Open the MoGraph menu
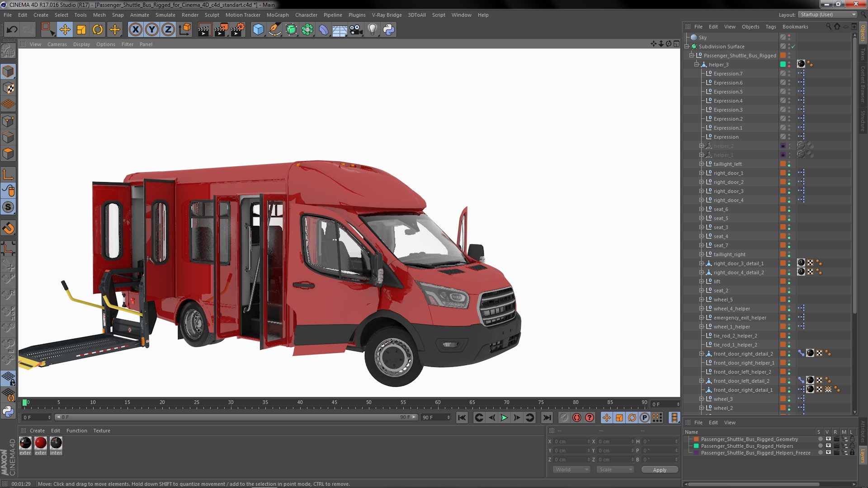868x488 pixels. tap(277, 15)
